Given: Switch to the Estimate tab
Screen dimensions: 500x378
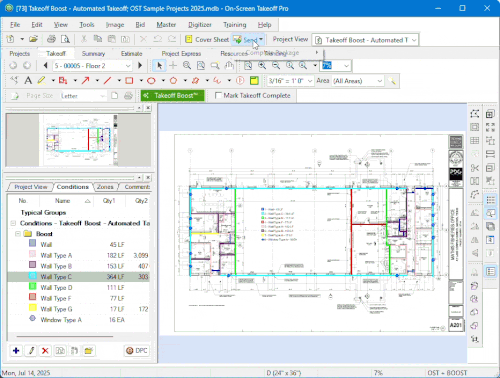Looking at the screenshot, I should (x=131, y=54).
